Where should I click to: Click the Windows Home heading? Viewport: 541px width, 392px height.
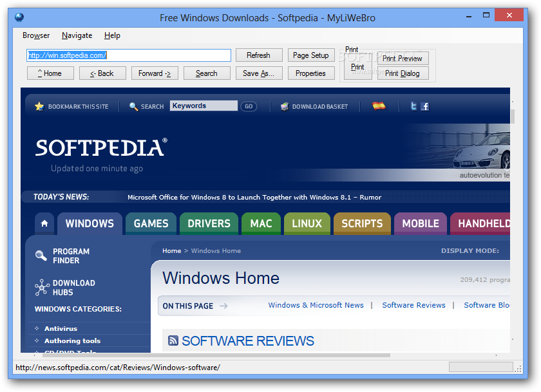click(221, 278)
